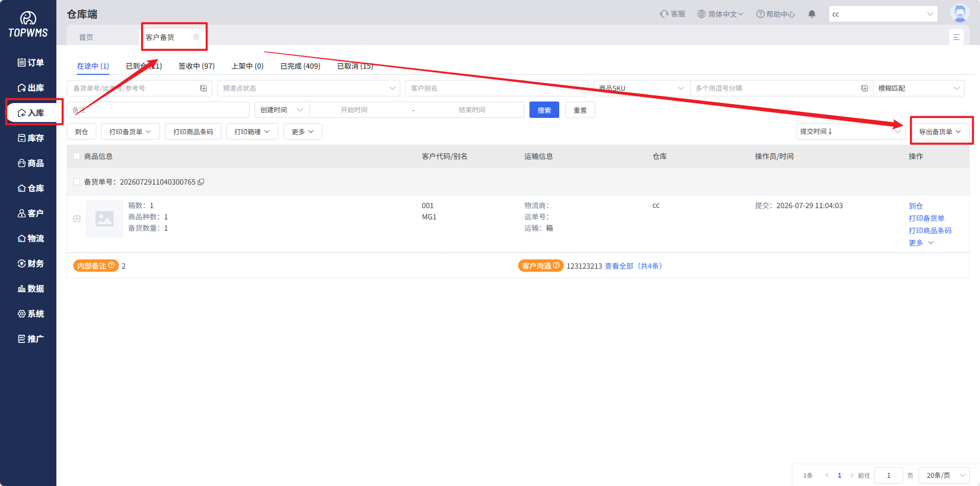
Task: Open the 创建时间 date type dropdown
Action: [282, 110]
